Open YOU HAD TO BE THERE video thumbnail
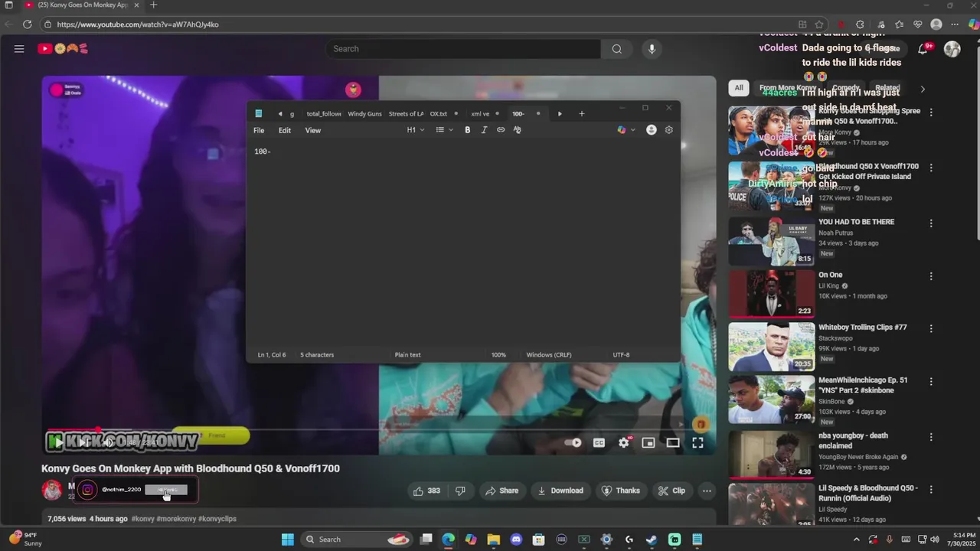This screenshot has height=551, width=980. coord(771,241)
